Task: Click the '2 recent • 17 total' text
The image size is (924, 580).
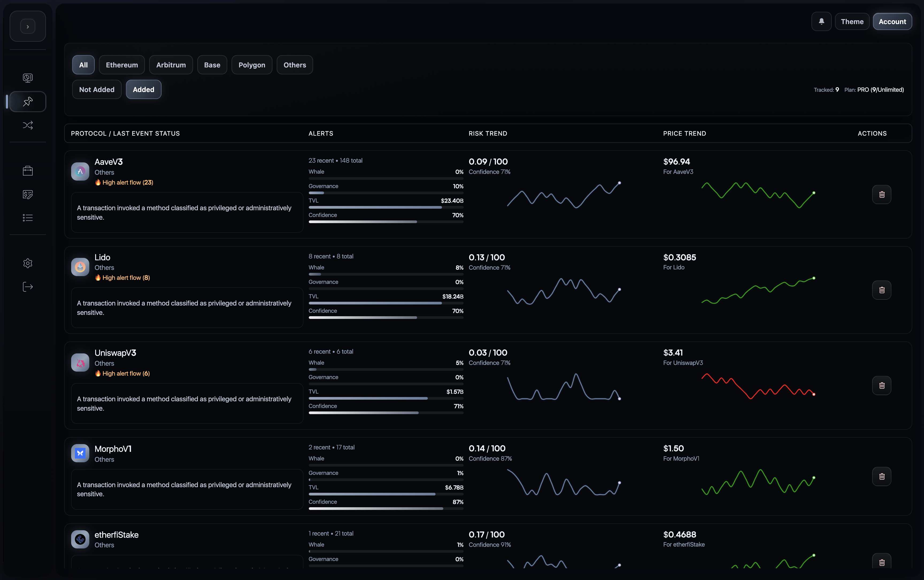Action: click(332, 448)
